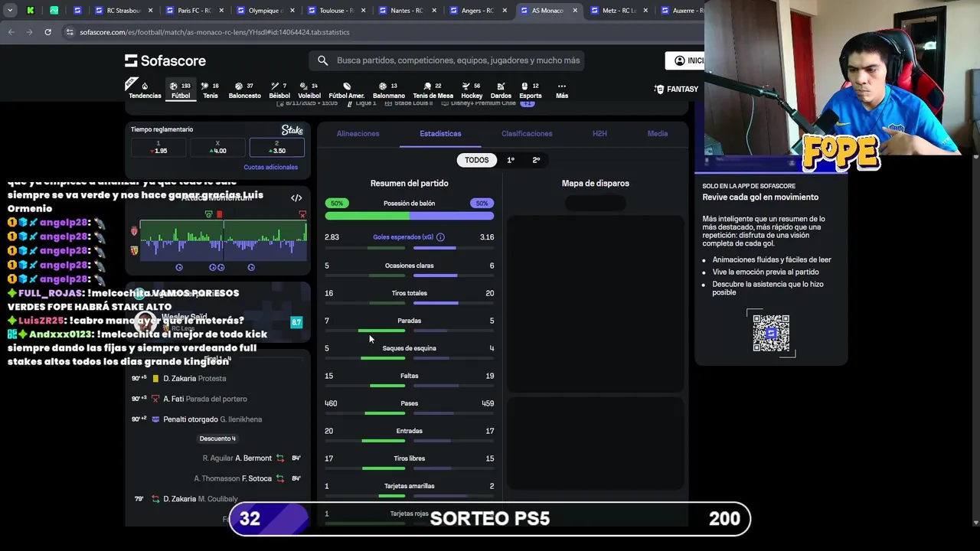Open the Baloncesto sport category

click(244, 90)
